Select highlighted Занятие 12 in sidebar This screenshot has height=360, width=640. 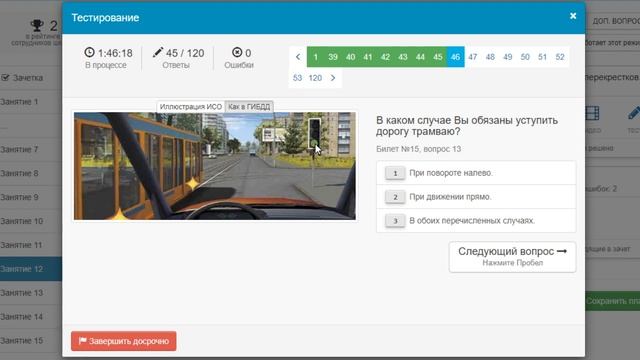[31, 269]
